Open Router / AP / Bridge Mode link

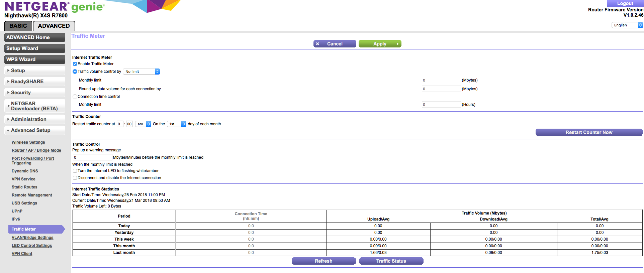36,150
